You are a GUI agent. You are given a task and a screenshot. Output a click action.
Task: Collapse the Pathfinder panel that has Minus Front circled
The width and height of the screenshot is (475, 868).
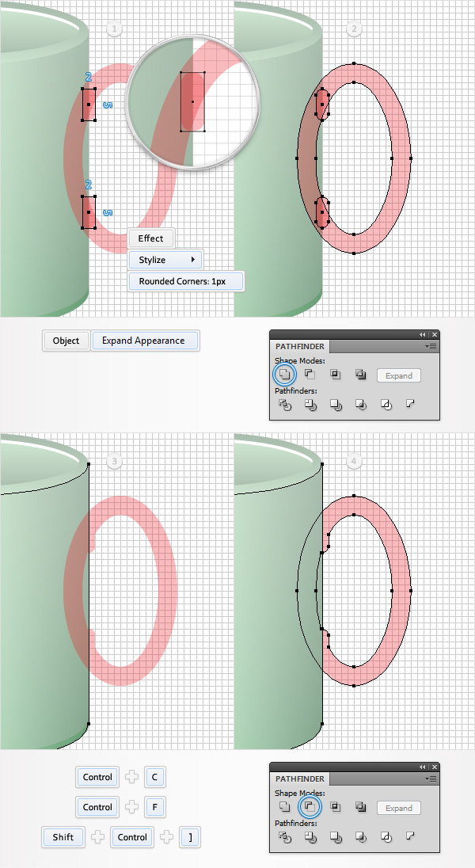423,767
